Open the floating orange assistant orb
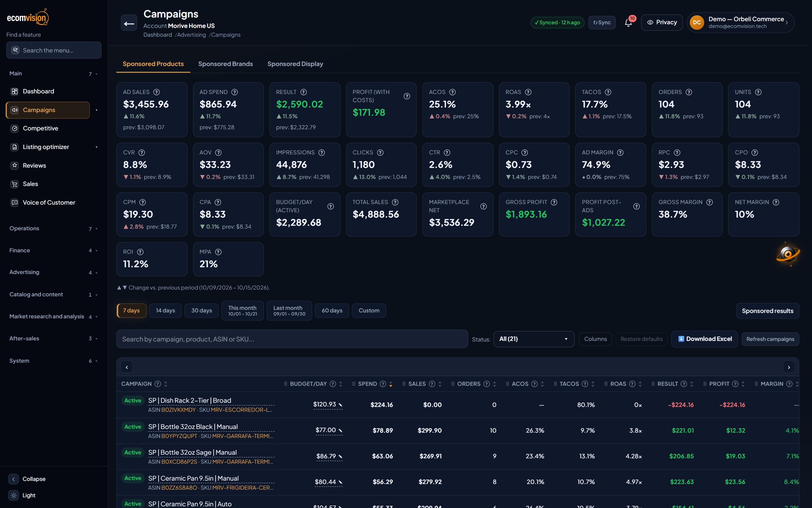The image size is (812, 508). (x=788, y=254)
